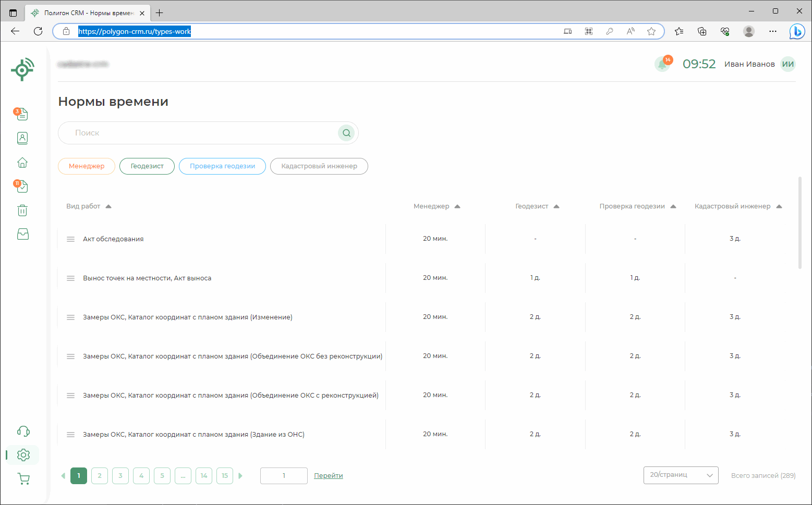The height and width of the screenshot is (505, 812).
Task: Click the pagination ellipsis button
Action: [183, 476]
